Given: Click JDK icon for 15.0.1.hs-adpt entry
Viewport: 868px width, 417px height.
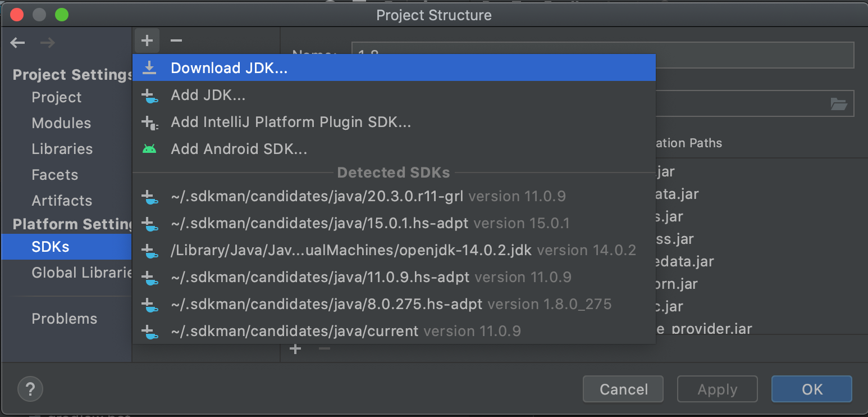Looking at the screenshot, I should point(149,224).
